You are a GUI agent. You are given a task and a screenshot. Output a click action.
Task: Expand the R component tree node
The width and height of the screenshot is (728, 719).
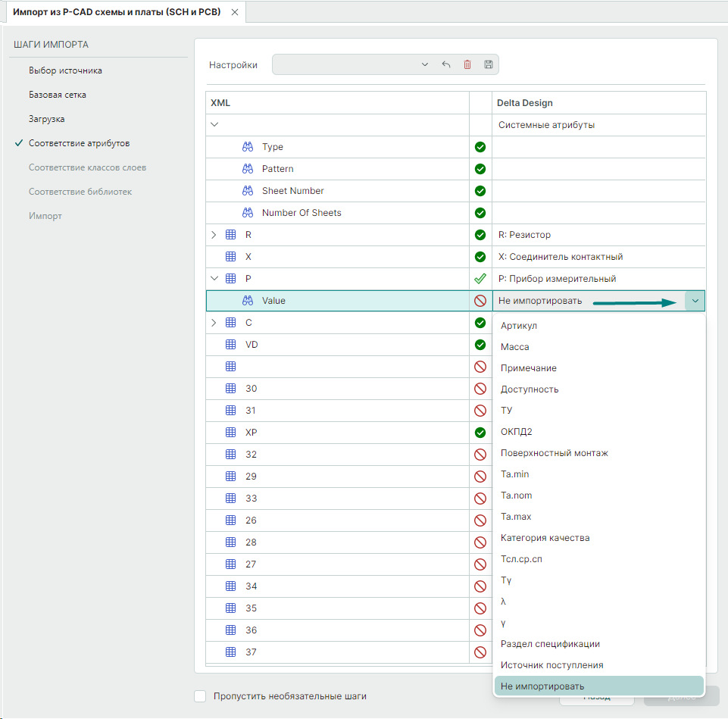[x=214, y=235]
